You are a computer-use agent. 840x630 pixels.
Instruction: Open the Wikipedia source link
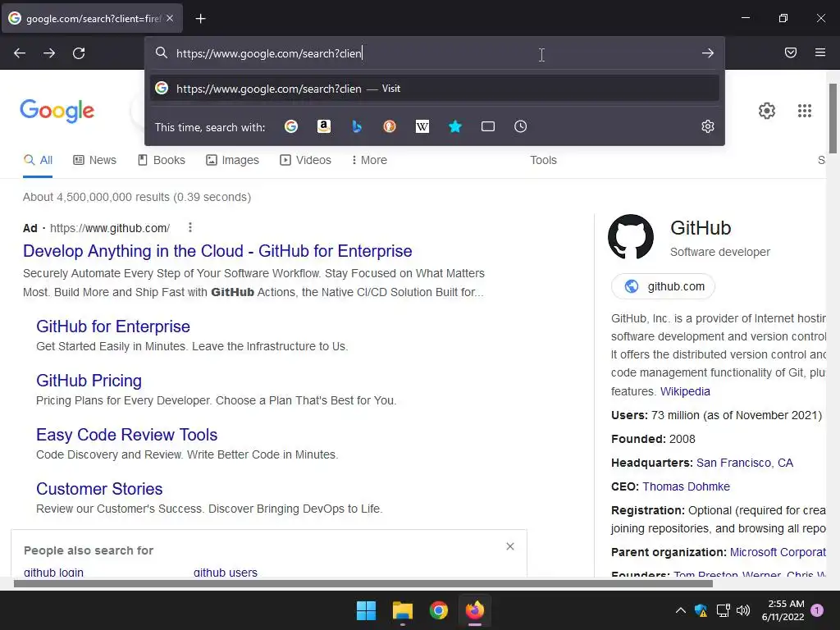click(685, 391)
